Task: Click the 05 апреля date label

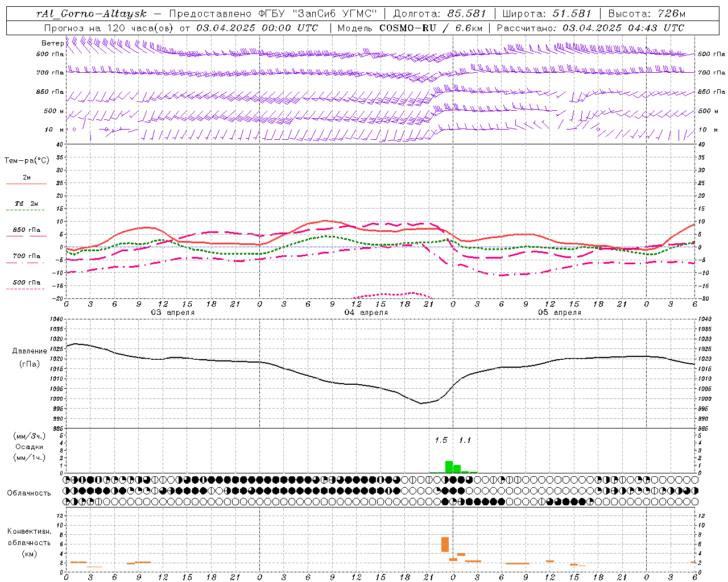Action: 560,313
